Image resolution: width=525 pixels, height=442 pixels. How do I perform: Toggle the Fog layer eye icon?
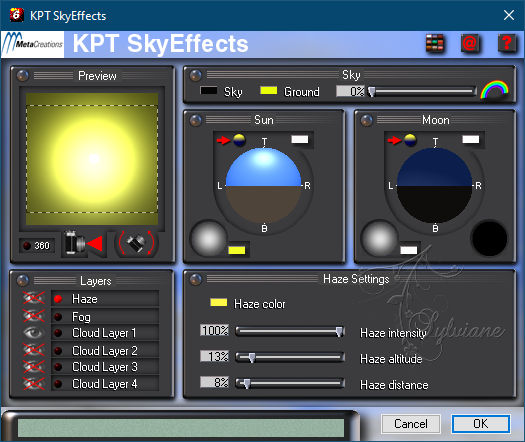tap(33, 316)
